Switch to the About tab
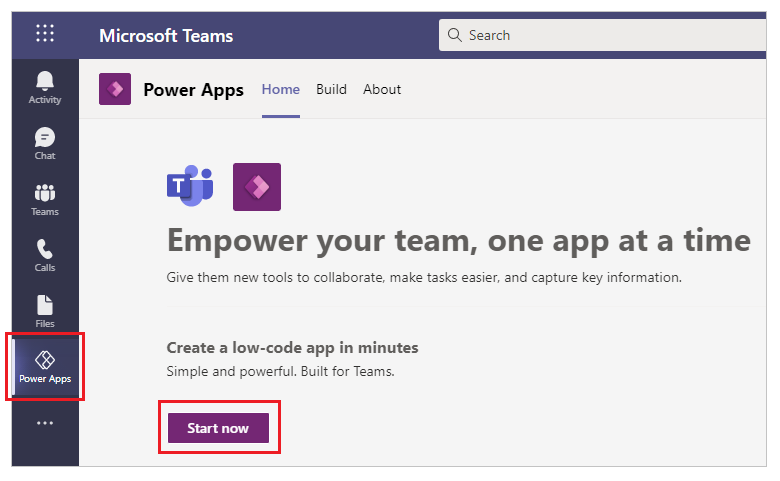 382,90
